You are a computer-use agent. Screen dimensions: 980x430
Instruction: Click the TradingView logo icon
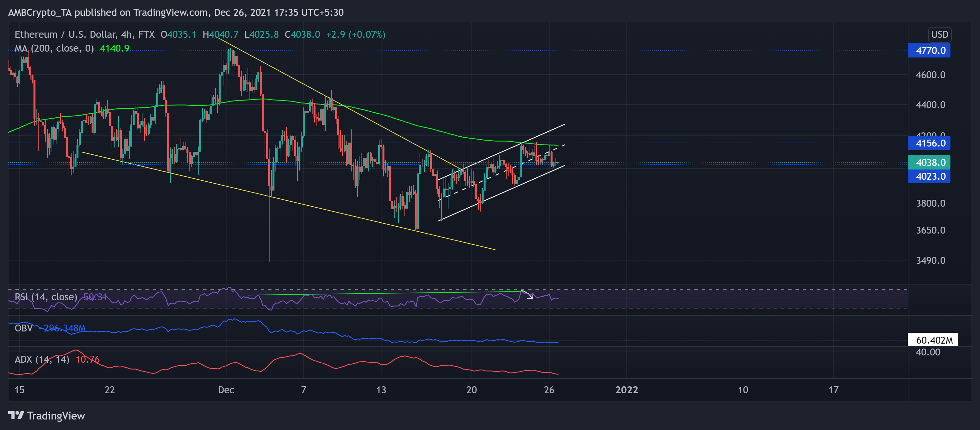[x=16, y=416]
